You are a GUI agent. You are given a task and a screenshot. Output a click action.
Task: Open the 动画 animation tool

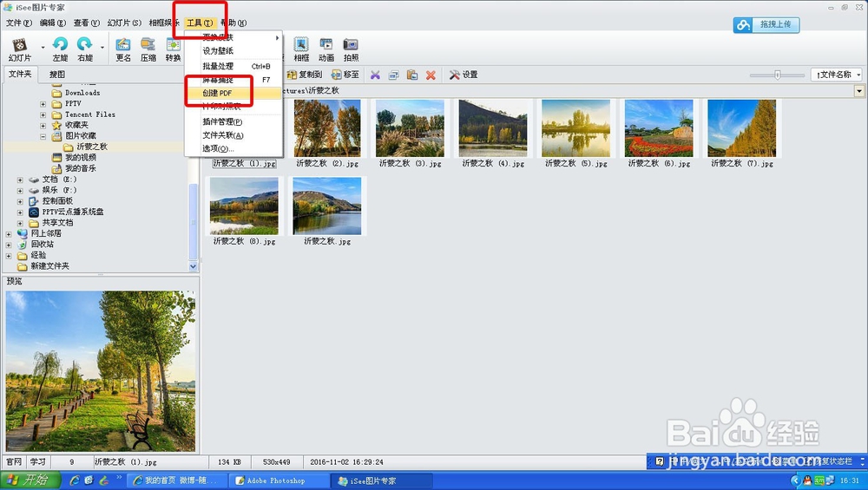(326, 49)
